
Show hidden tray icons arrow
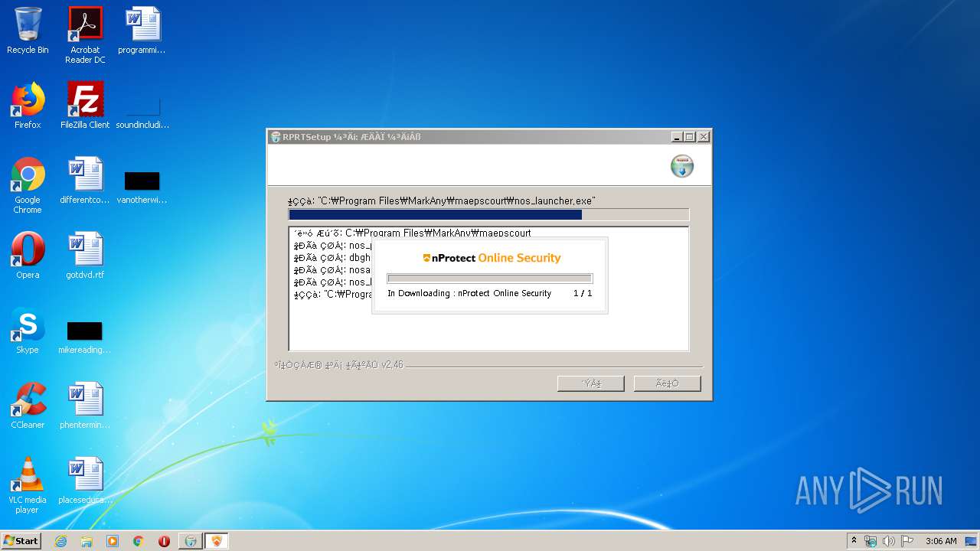click(x=854, y=541)
